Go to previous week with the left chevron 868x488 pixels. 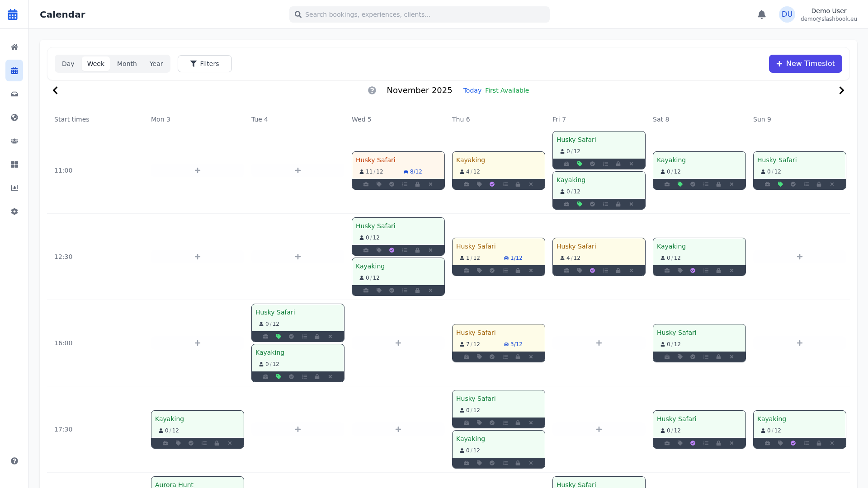tap(55, 90)
